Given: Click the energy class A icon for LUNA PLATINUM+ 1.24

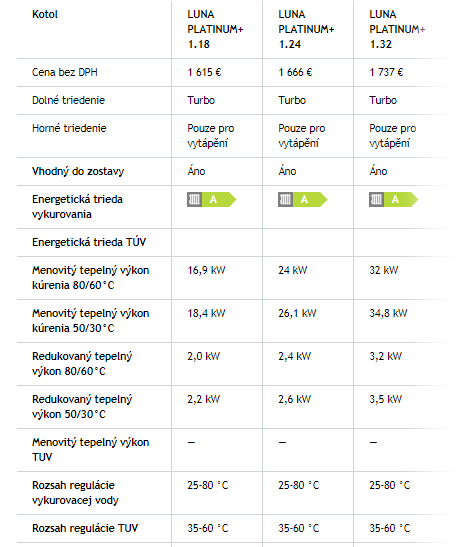Looking at the screenshot, I should tap(303, 200).
